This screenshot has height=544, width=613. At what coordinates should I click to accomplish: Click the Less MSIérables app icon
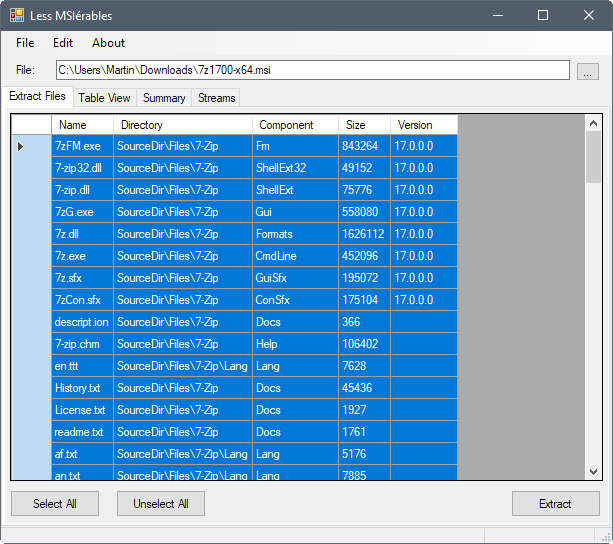tap(17, 15)
